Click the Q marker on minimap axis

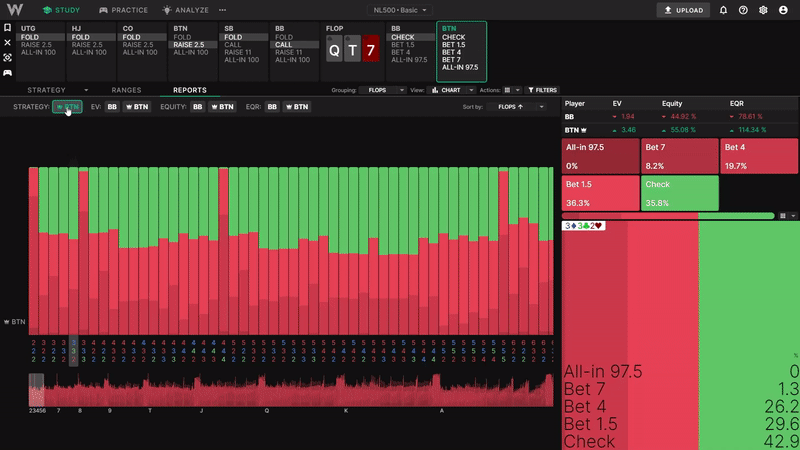tap(266, 411)
